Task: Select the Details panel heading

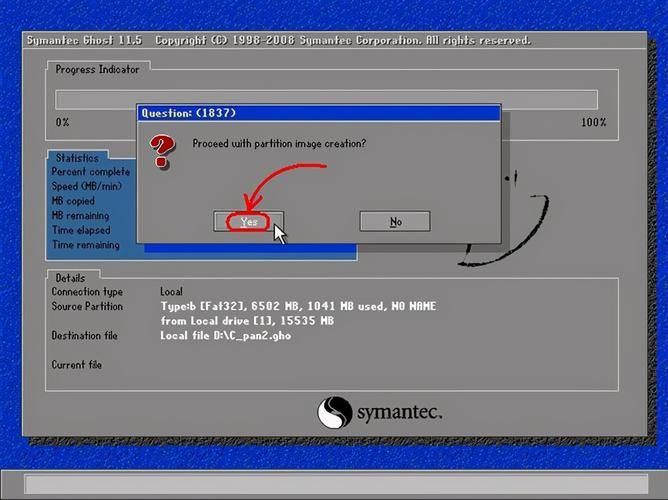Action: [x=70, y=277]
